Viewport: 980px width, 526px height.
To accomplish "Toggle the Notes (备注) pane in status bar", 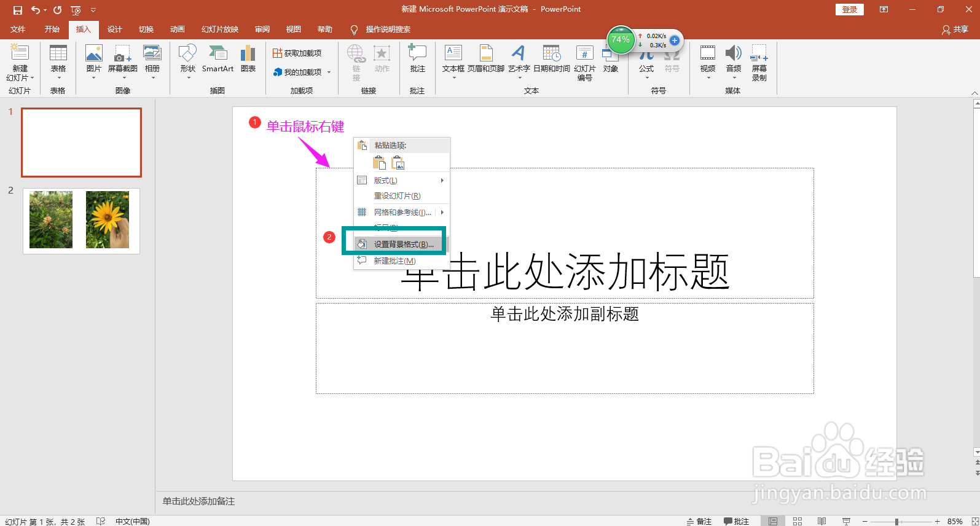I will (x=699, y=521).
